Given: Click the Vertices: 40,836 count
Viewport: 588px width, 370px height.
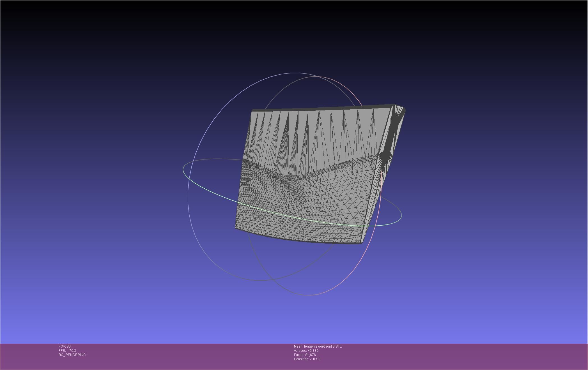Looking at the screenshot, I should tap(306, 351).
